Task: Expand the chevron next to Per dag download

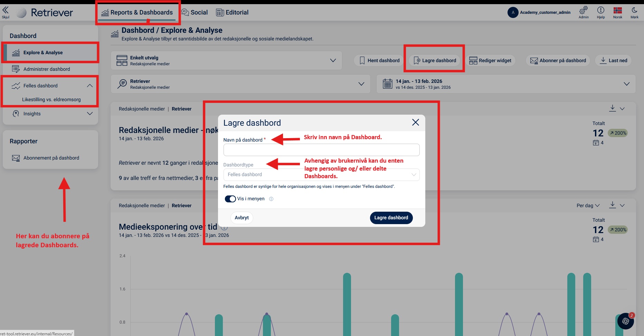Action: pyautogui.click(x=622, y=205)
